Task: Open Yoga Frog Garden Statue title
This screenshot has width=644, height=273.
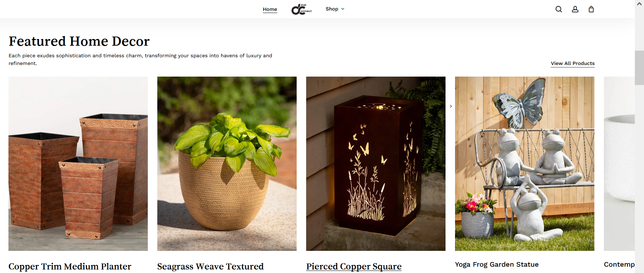Action: [x=497, y=264]
